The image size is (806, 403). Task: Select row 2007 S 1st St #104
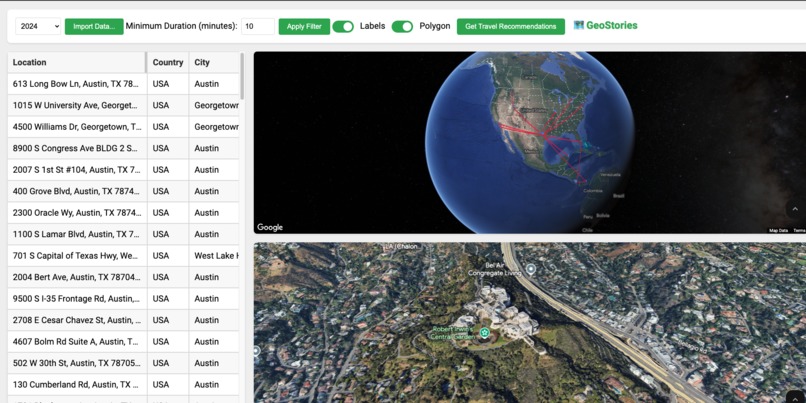point(123,170)
